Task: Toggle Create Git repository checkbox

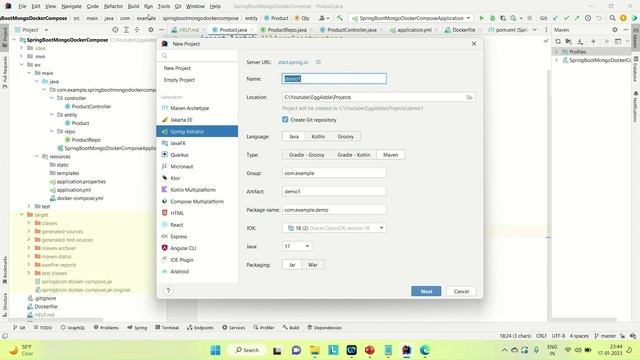Action: coord(285,120)
